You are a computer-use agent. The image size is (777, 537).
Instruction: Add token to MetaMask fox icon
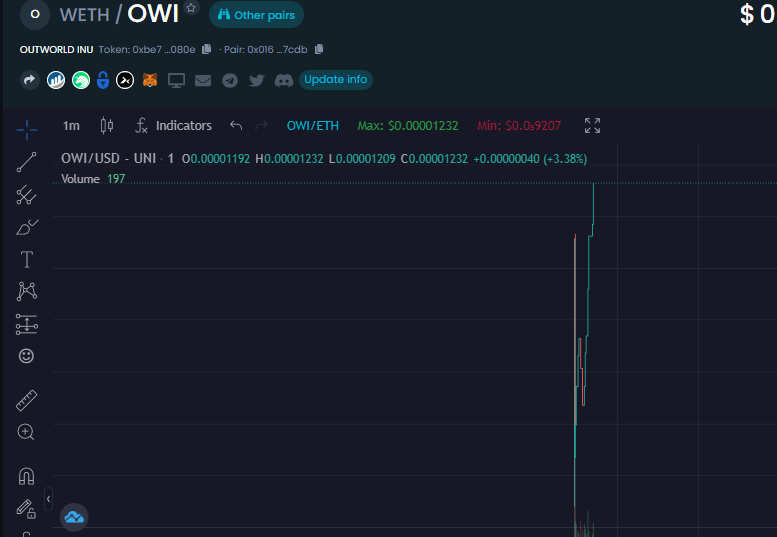(x=150, y=80)
